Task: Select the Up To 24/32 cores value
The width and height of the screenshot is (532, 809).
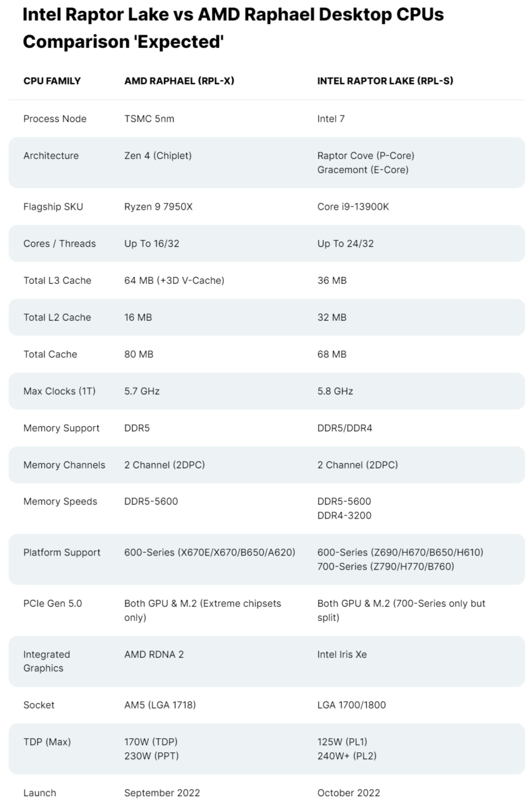Action: coord(345,243)
